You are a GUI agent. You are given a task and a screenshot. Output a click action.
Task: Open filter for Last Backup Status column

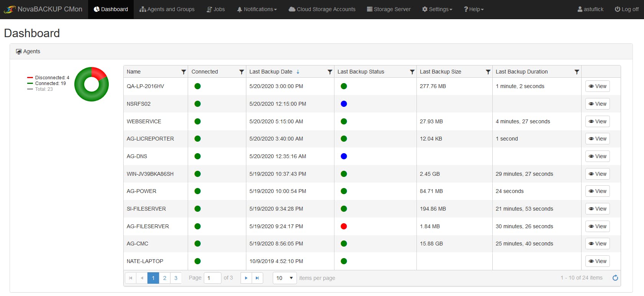412,72
